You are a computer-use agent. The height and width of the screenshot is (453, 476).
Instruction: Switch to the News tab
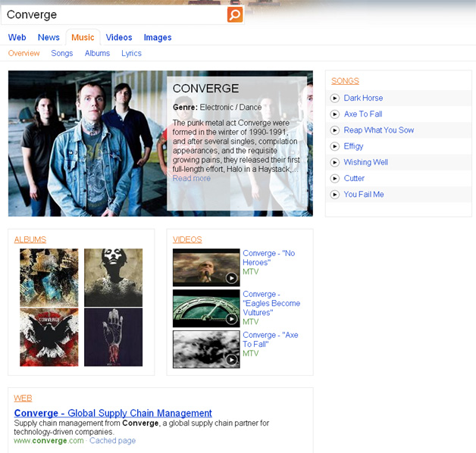click(49, 37)
